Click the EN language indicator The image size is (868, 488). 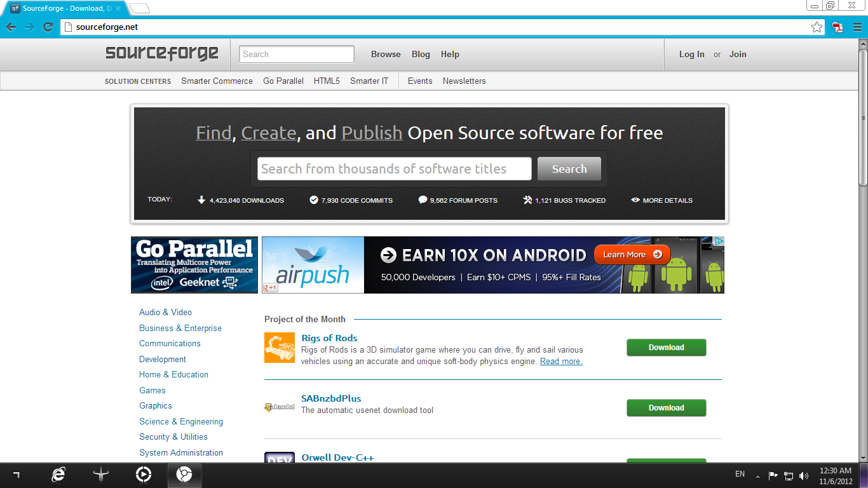pyautogui.click(x=740, y=474)
